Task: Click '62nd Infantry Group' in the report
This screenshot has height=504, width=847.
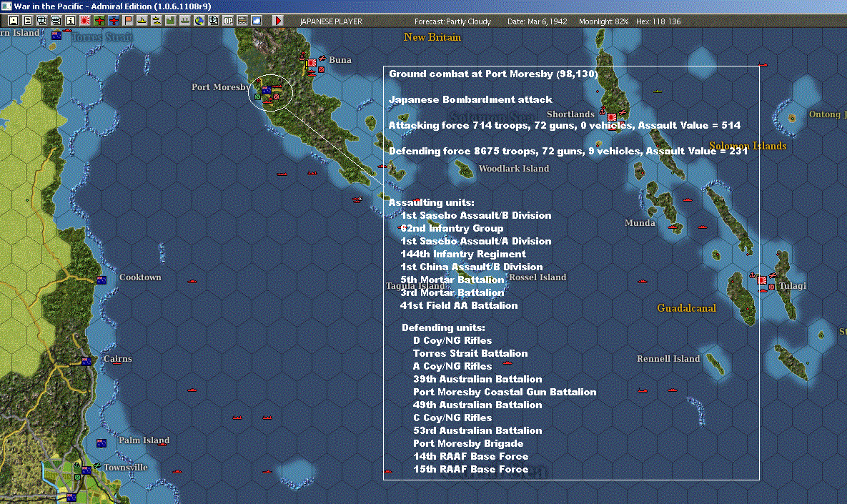Action: point(452,229)
